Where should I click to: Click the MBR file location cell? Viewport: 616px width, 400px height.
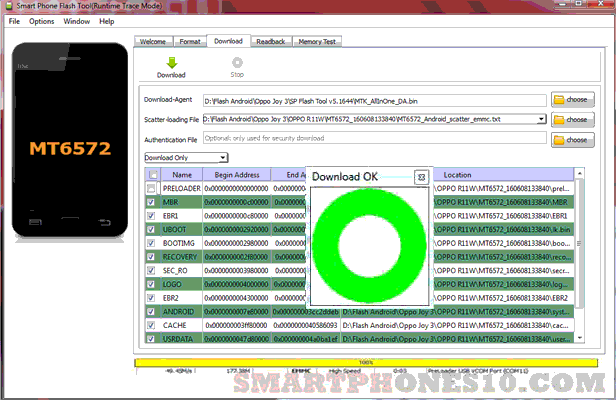click(x=503, y=202)
